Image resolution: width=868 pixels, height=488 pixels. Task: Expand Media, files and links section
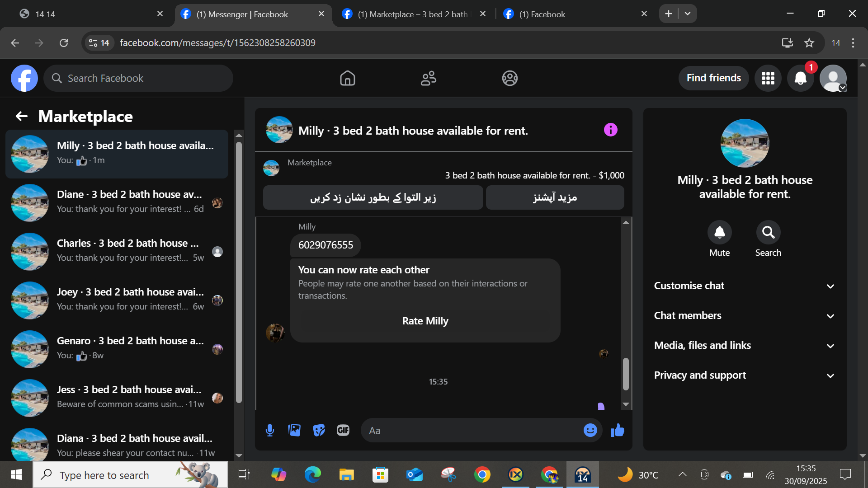click(x=745, y=346)
